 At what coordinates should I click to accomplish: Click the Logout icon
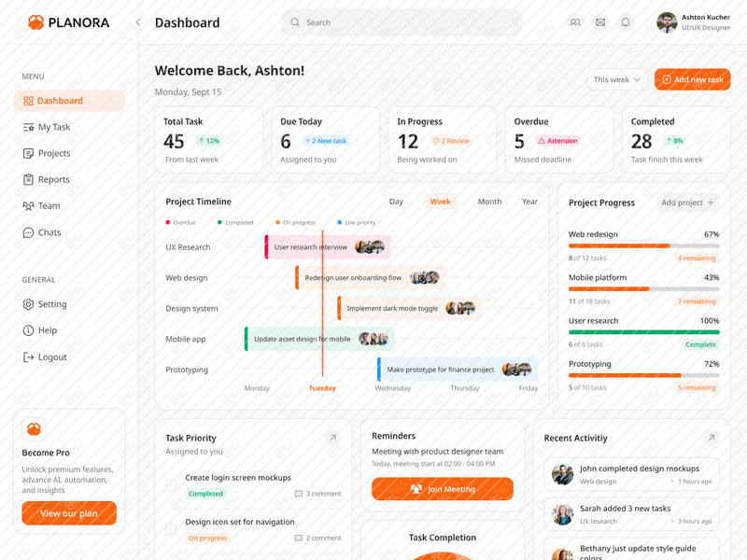29,357
